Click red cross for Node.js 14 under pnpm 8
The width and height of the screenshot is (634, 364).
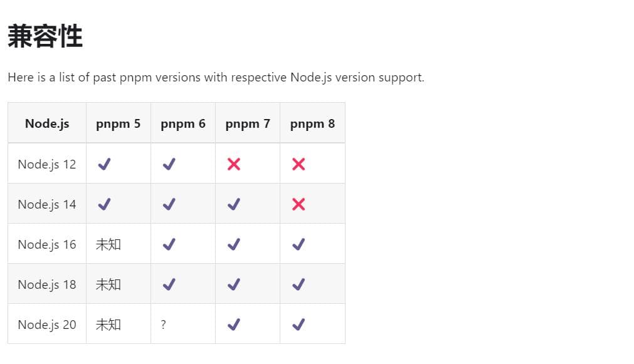[x=299, y=204]
